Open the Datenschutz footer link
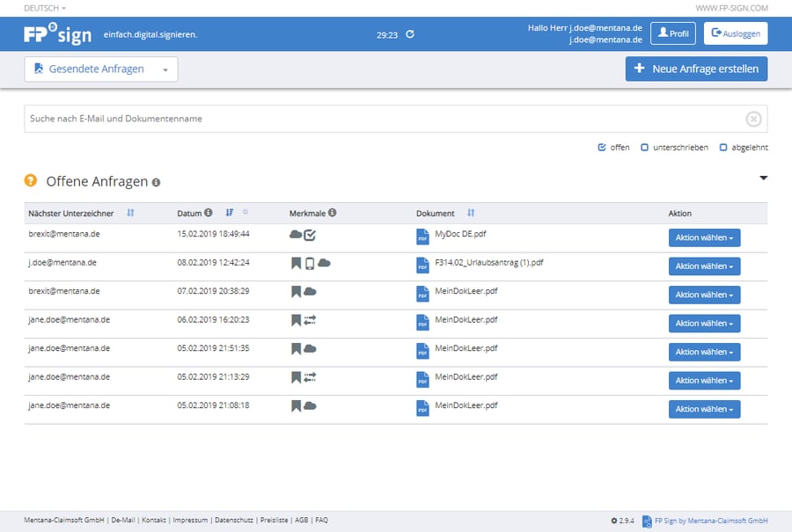 234,521
